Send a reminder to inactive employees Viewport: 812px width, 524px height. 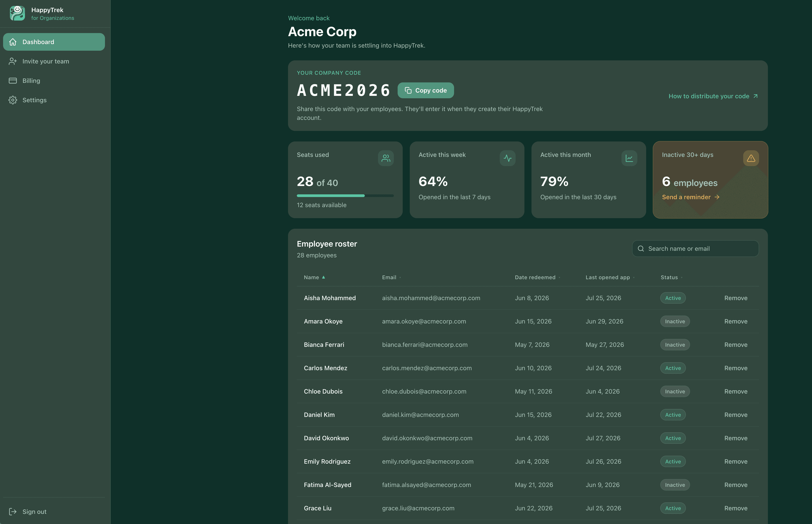click(x=690, y=197)
